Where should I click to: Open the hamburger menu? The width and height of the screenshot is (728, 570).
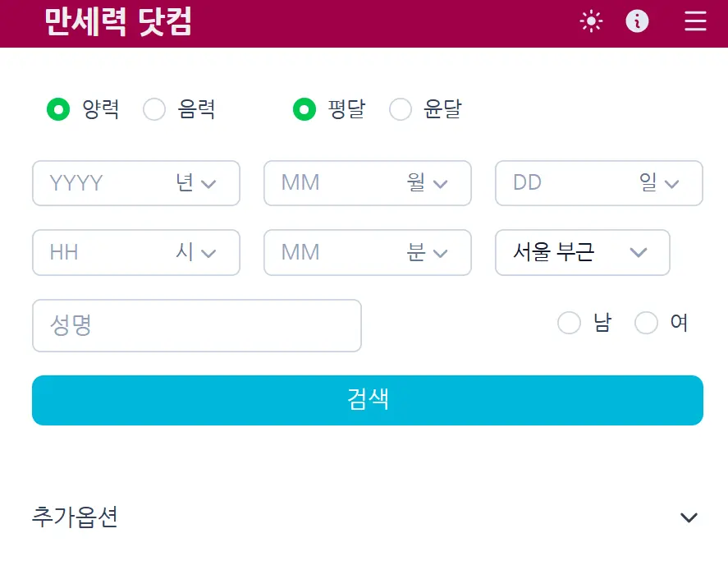pos(695,22)
